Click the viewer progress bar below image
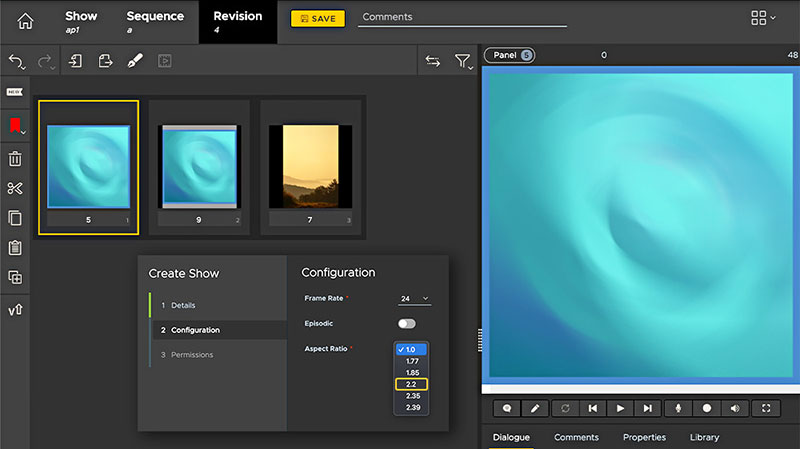This screenshot has width=800, height=449. pos(641,389)
